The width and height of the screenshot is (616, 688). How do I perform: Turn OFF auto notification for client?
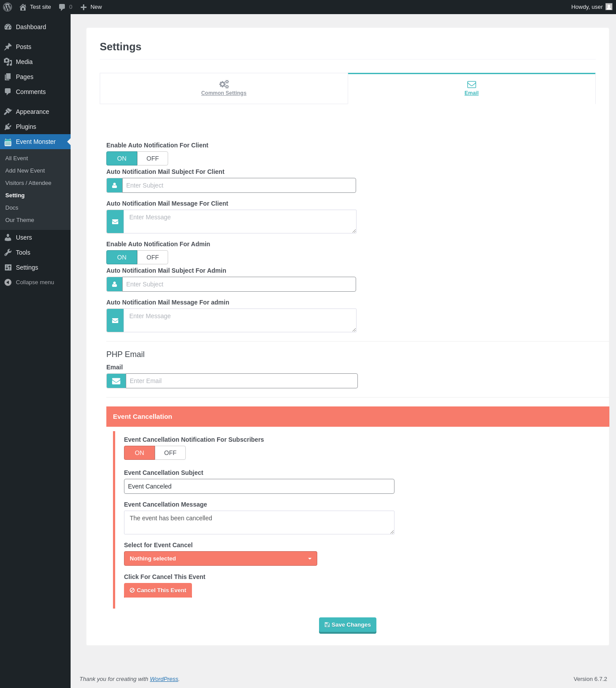(x=153, y=158)
